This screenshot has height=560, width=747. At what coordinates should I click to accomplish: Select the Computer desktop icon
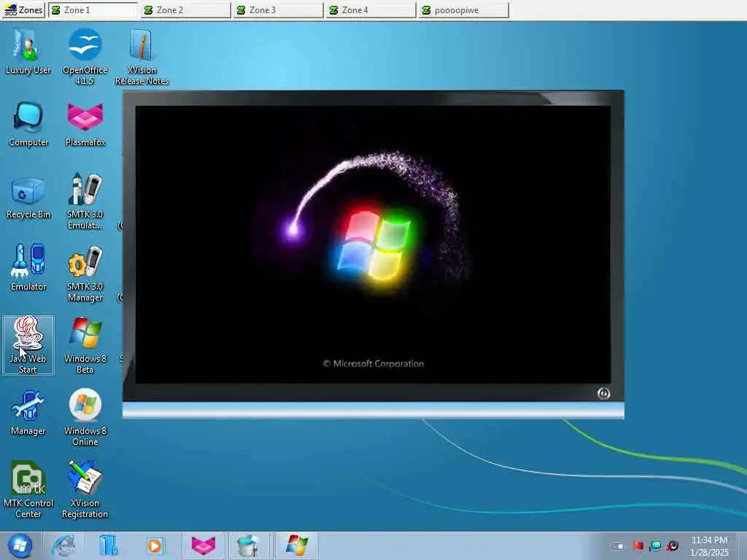[x=28, y=124]
